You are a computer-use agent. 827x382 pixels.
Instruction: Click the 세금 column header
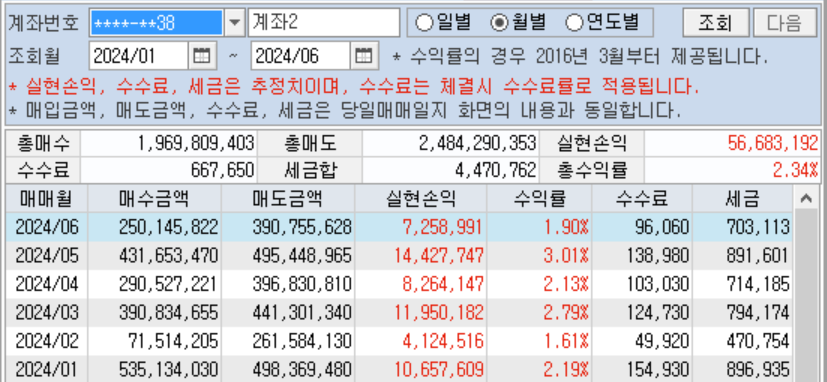click(x=743, y=198)
